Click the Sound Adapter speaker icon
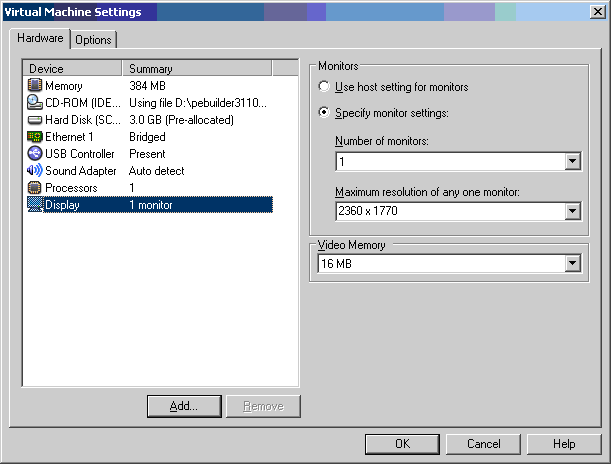 [x=35, y=171]
